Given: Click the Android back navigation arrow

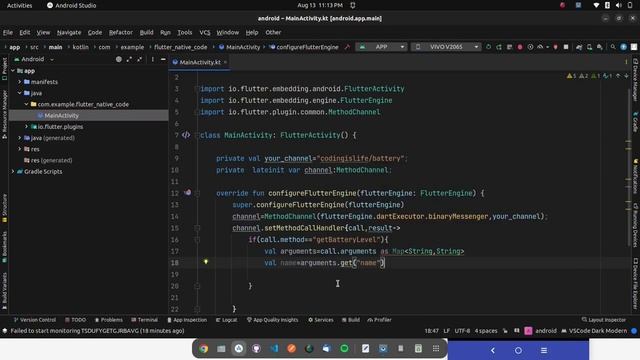Looking at the screenshot, I should (x=493, y=350).
